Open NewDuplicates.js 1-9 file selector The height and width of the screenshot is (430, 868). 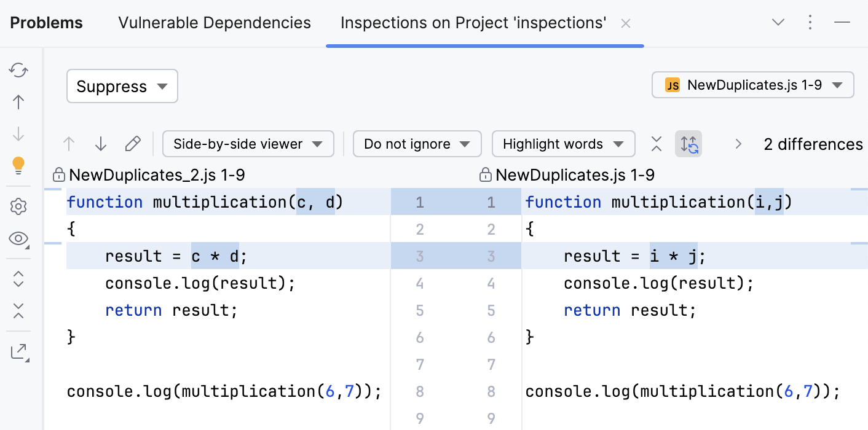[x=752, y=85]
